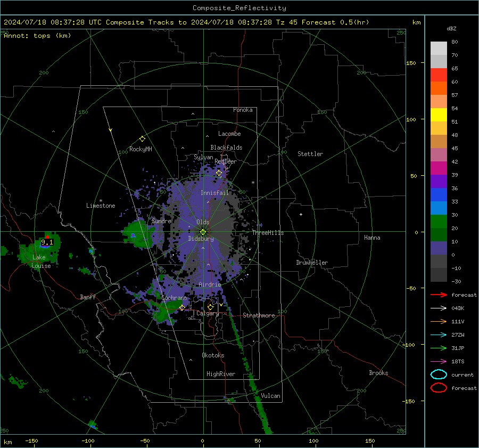This screenshot has width=479, height=448.
Task: Click the magenta 18TS arrow legend icon
Action: 439,361
